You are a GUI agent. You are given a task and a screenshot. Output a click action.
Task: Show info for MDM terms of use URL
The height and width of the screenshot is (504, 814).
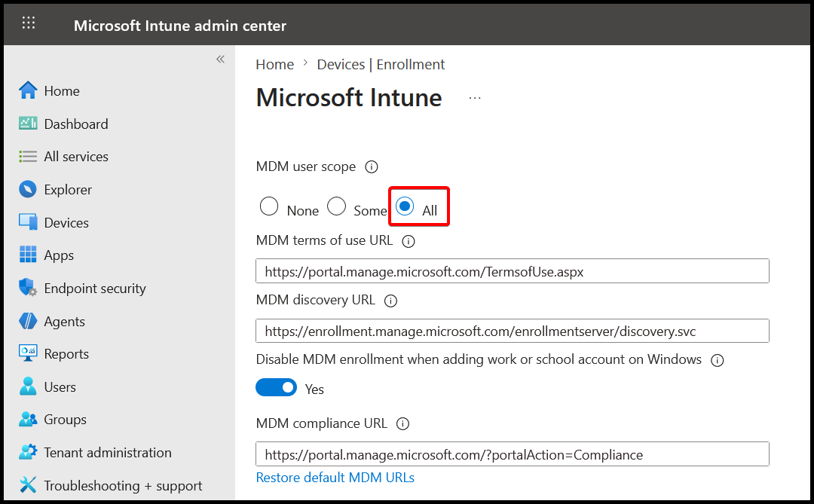pos(409,241)
